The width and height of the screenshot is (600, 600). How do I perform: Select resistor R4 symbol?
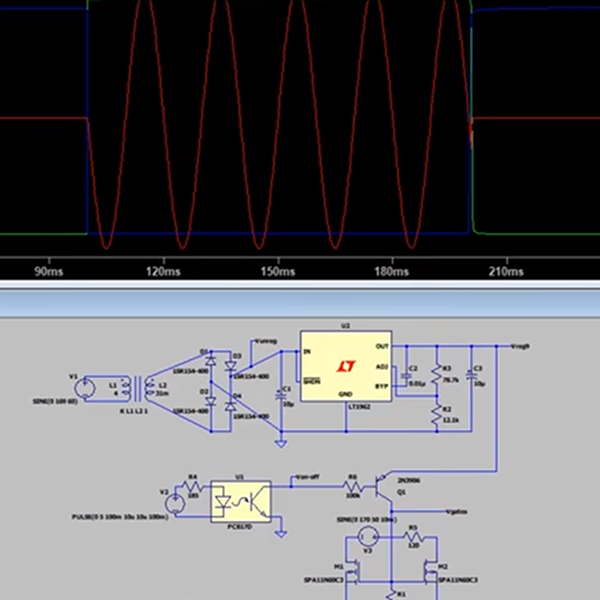[193, 487]
